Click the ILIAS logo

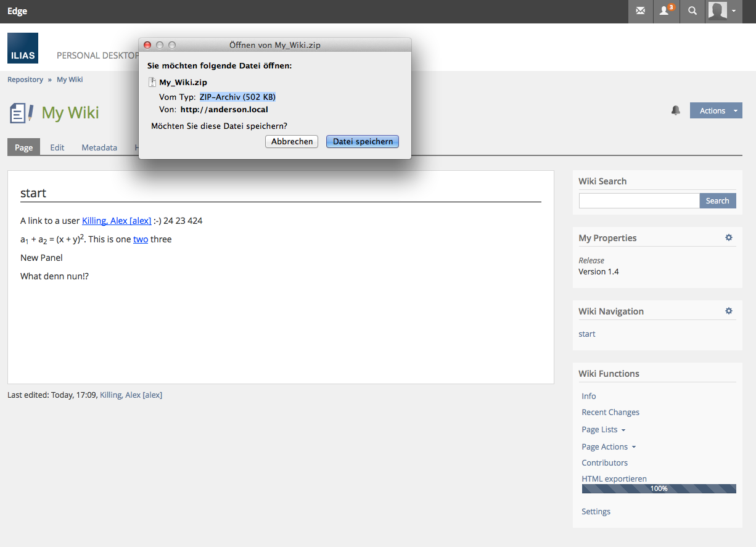coord(23,48)
